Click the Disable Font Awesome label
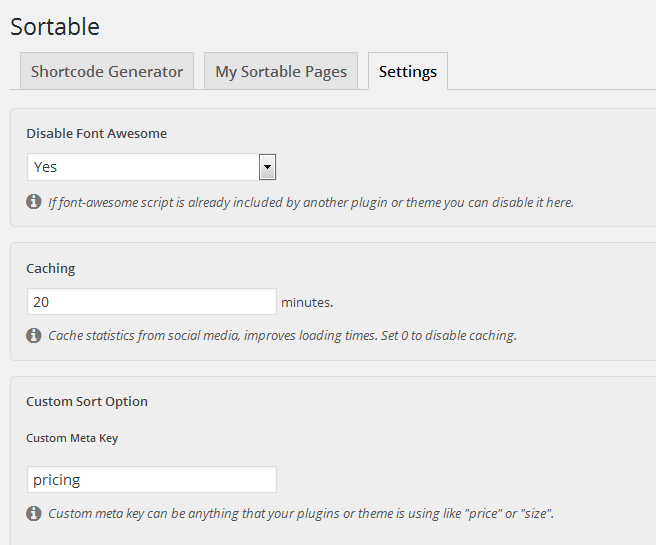 click(x=97, y=133)
